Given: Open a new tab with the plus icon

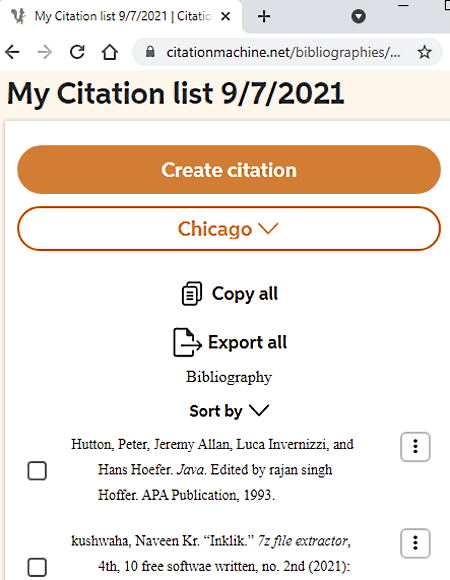Looking at the screenshot, I should click(264, 16).
